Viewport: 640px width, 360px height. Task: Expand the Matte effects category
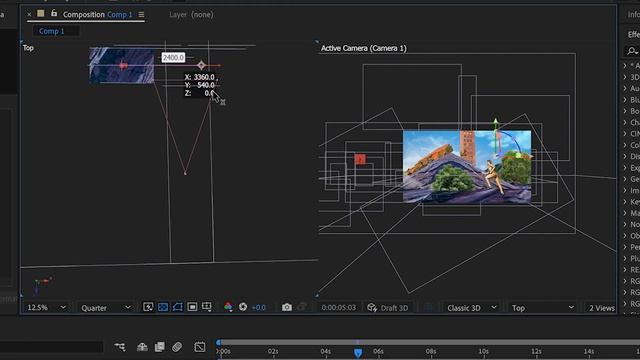pos(625,213)
